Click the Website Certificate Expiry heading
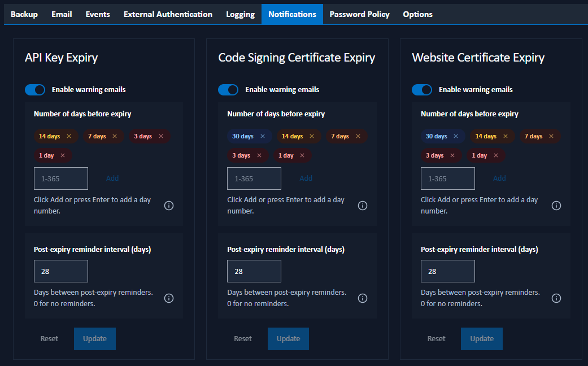This screenshot has height=366, width=588. (x=478, y=58)
